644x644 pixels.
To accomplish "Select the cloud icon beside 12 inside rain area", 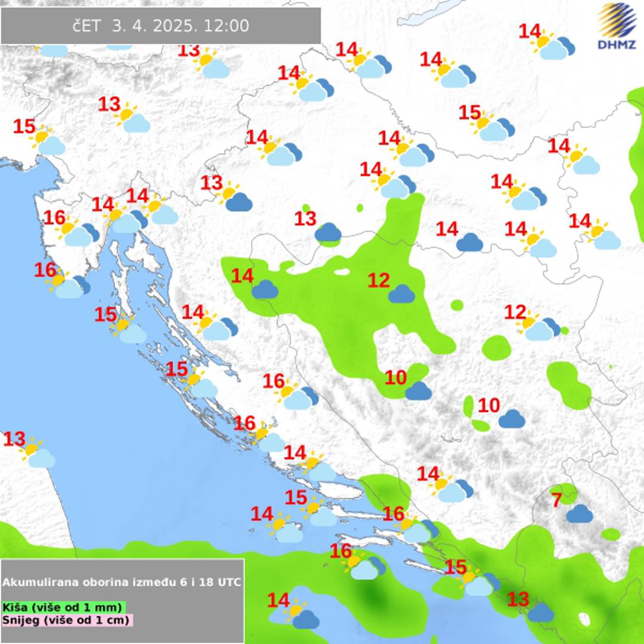I will pyautogui.click(x=402, y=293).
